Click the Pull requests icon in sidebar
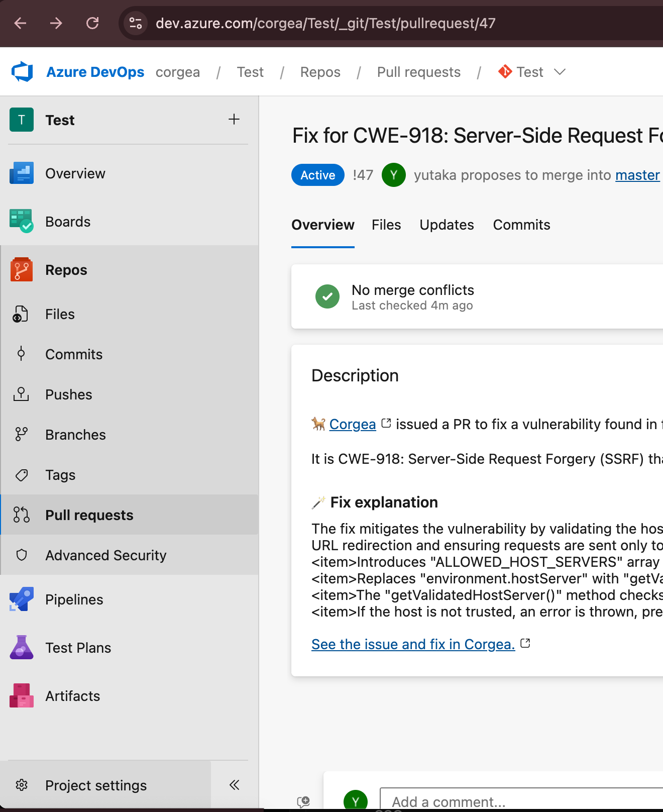Image resolution: width=663 pixels, height=812 pixels. click(22, 515)
